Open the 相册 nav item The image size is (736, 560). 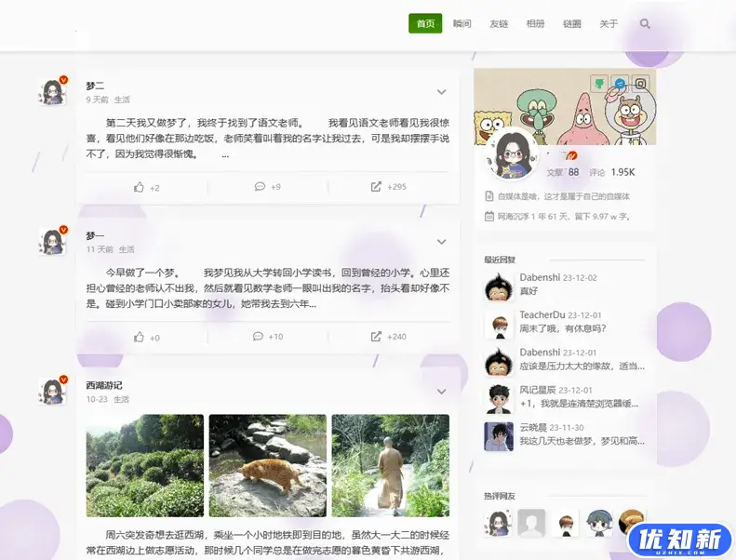[535, 23]
